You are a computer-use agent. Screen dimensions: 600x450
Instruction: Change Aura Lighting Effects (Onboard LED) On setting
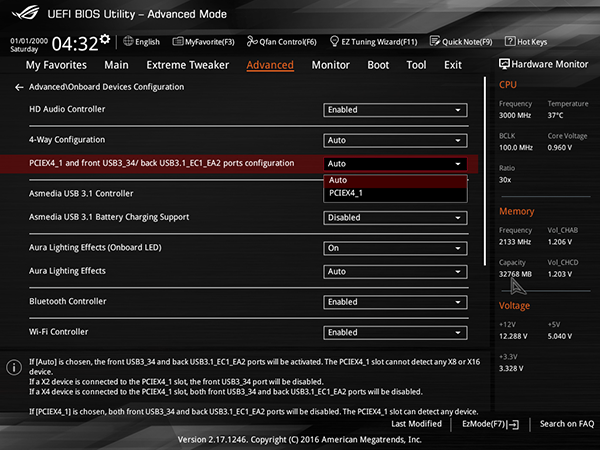(x=395, y=248)
